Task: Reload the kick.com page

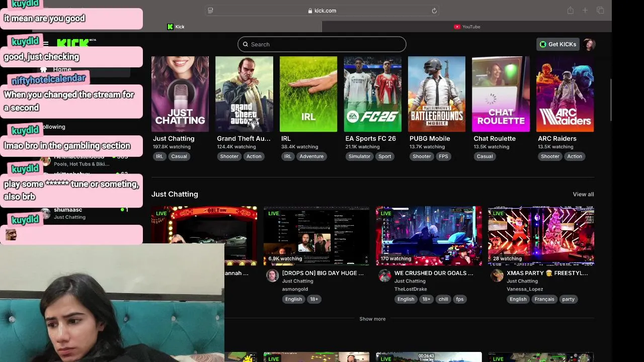Action: tap(434, 11)
